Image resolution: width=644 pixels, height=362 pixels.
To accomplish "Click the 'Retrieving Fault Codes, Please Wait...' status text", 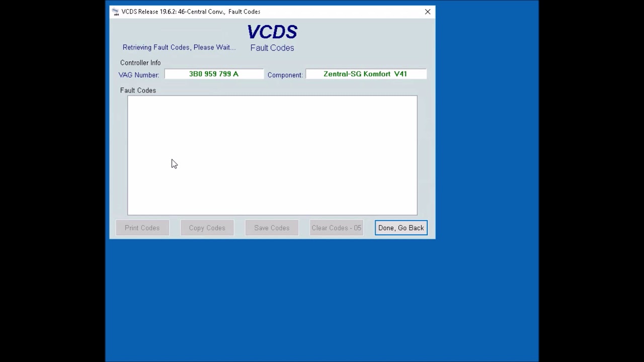I will pyautogui.click(x=179, y=47).
